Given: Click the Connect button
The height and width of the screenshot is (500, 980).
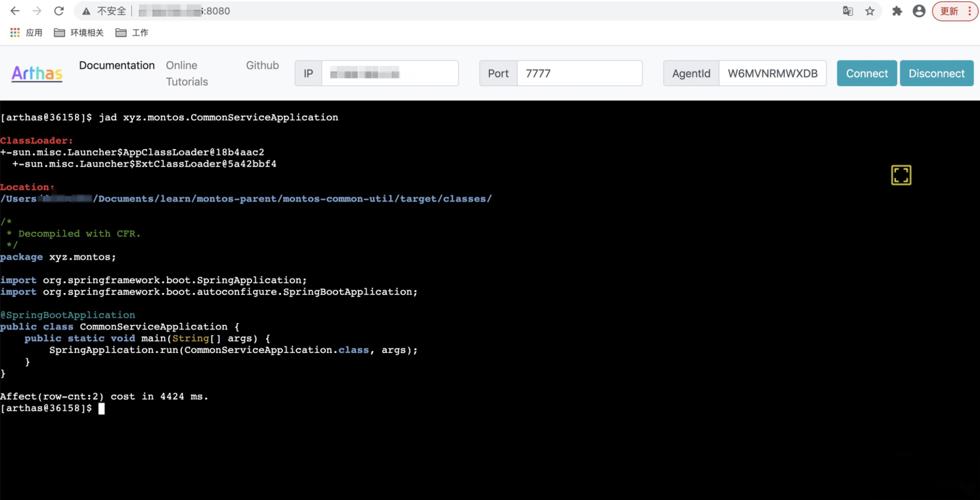Looking at the screenshot, I should [867, 73].
